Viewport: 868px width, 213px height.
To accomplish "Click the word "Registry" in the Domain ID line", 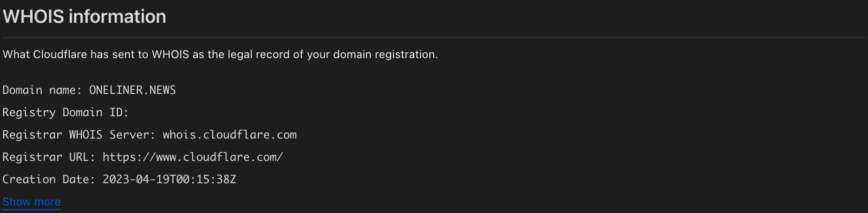I will pyautogui.click(x=29, y=112).
